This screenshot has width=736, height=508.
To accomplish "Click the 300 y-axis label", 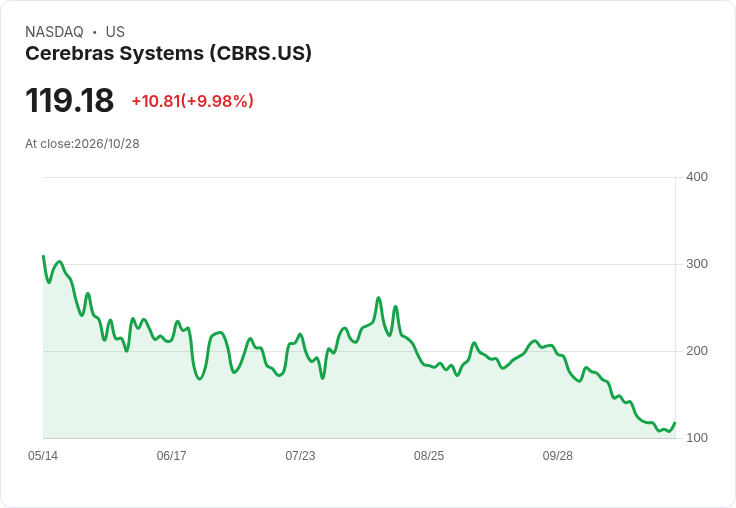I will tap(697, 264).
